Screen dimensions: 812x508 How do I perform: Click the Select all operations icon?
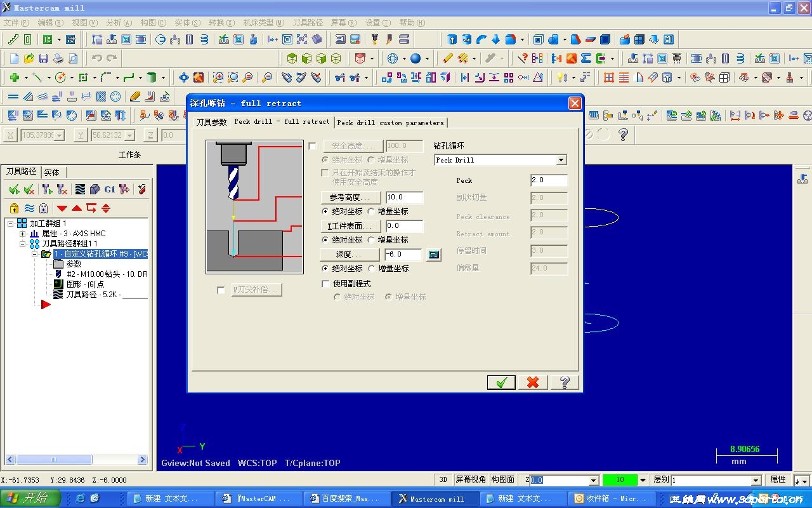[14, 189]
